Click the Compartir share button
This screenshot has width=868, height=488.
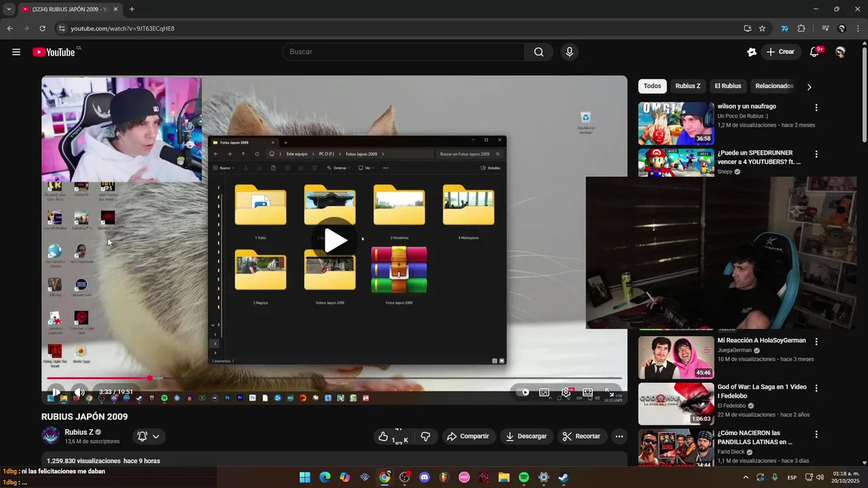click(x=468, y=436)
